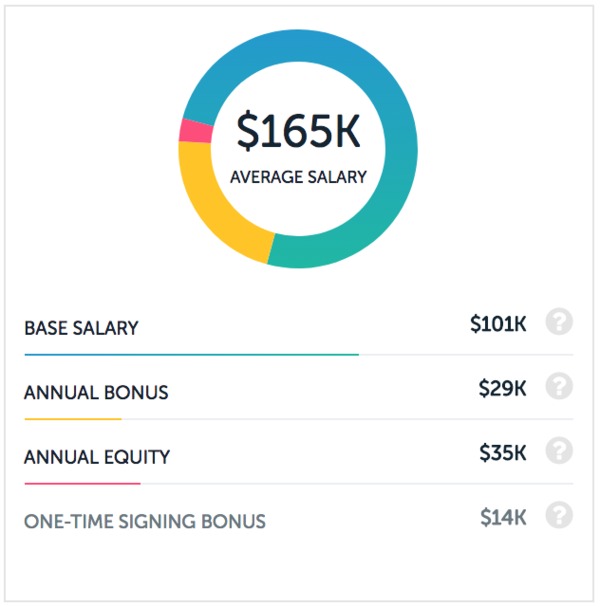Click the AVERAGE SALARY caption in the donut
600x607 pixels.
click(x=298, y=177)
